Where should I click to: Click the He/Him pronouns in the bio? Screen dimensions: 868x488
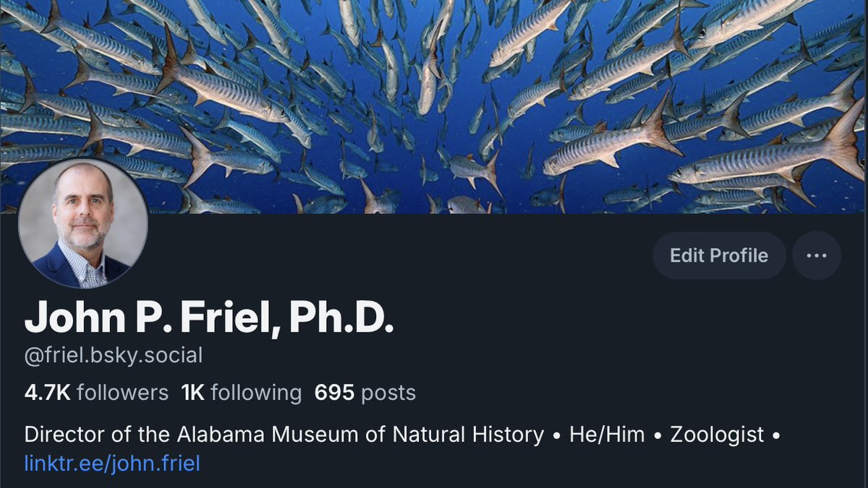[607, 435]
